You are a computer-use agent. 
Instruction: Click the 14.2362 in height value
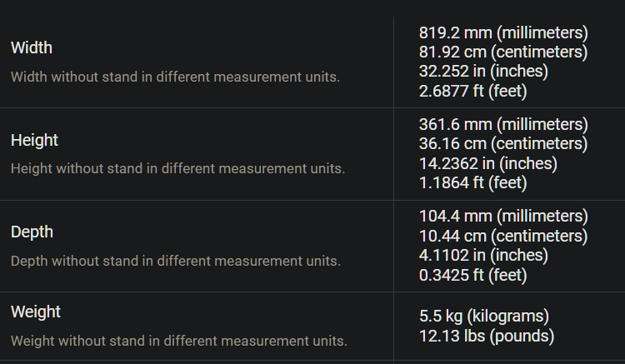coord(487,164)
